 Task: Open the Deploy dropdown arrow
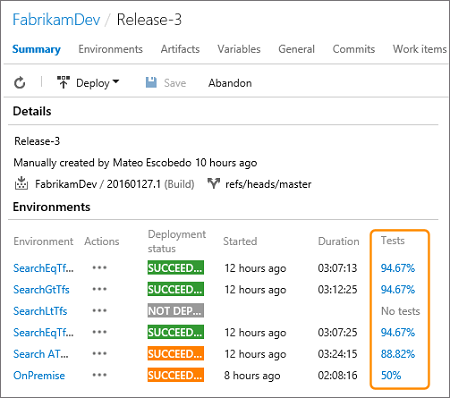(x=116, y=81)
